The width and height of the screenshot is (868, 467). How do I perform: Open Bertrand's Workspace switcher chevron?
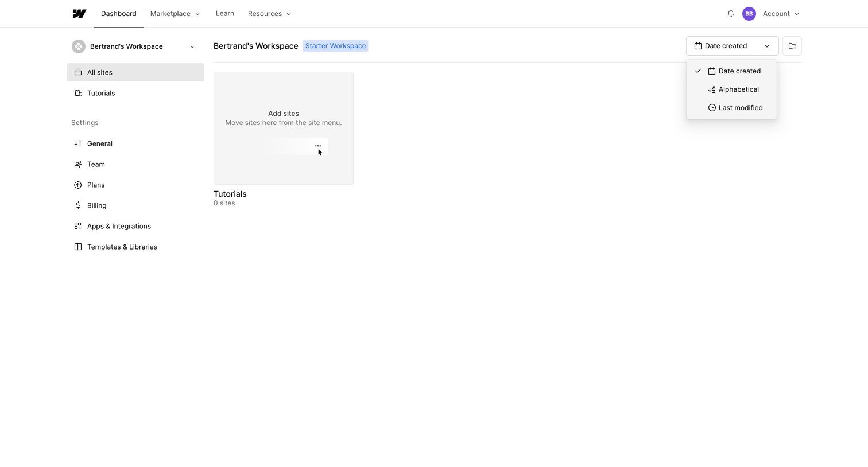(x=192, y=46)
